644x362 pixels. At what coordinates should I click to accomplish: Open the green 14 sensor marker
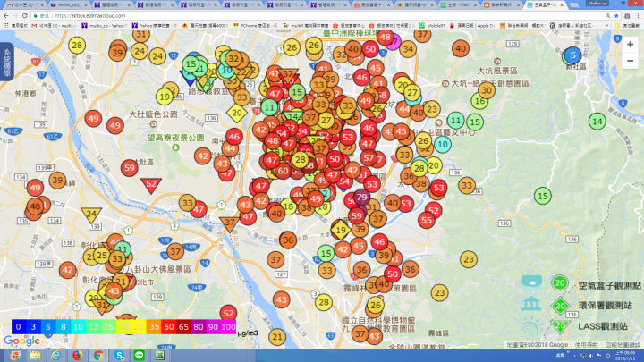click(x=597, y=121)
